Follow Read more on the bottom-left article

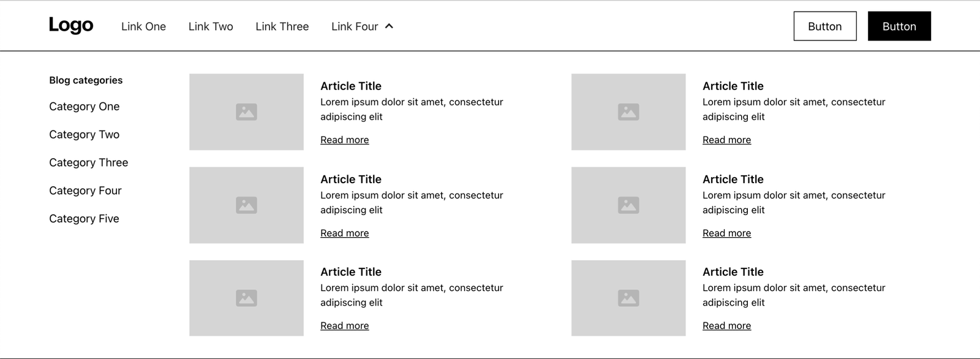pos(345,326)
